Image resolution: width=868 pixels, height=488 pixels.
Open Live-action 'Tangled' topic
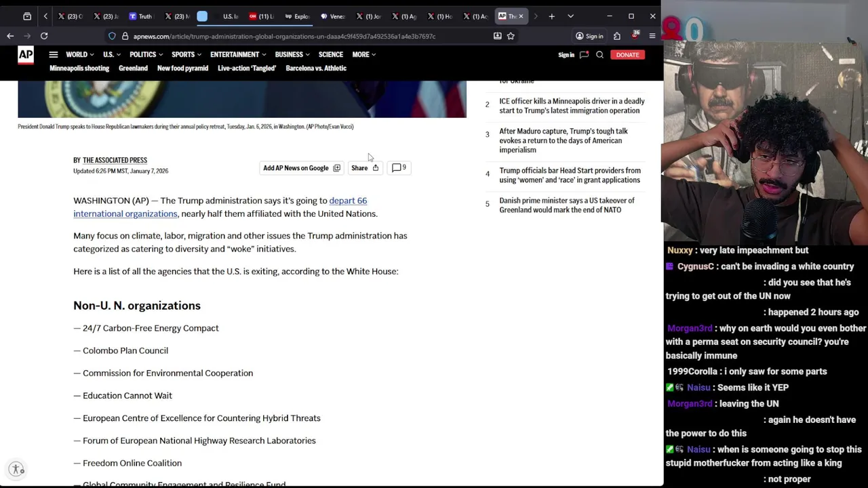pos(247,68)
